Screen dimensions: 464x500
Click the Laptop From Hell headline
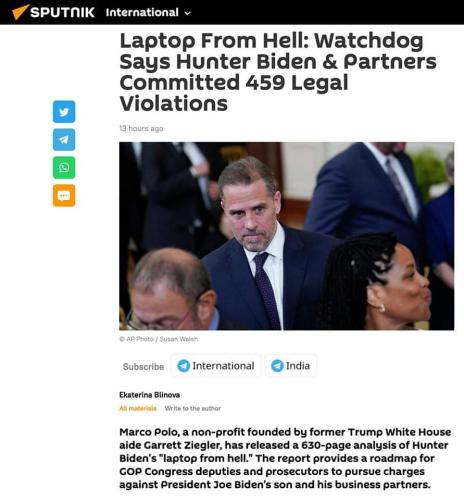pos(278,72)
